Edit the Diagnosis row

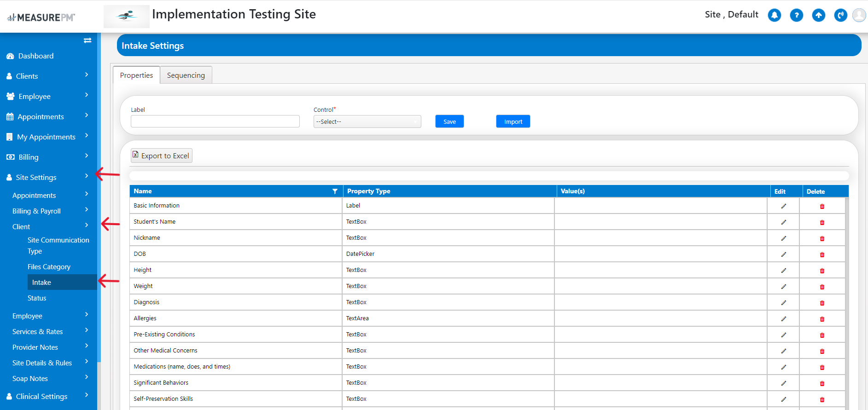[783, 303]
